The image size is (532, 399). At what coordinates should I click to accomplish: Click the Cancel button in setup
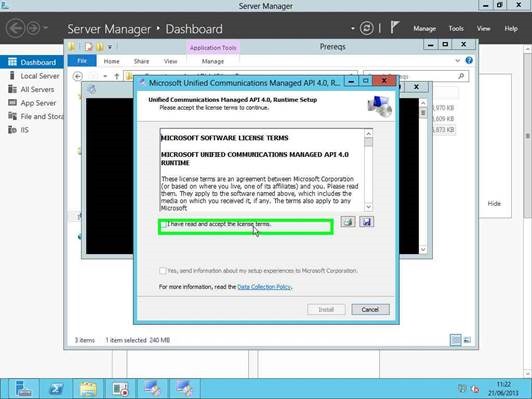370,309
